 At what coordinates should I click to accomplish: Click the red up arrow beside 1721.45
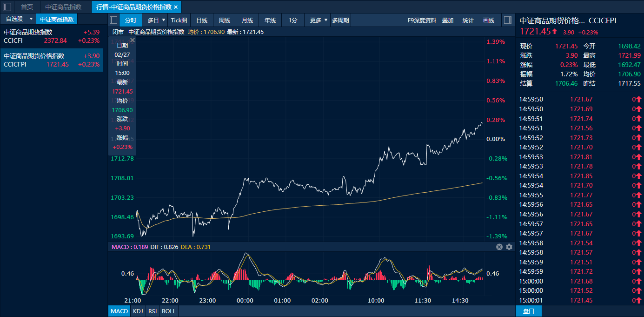pyautogui.click(x=555, y=32)
